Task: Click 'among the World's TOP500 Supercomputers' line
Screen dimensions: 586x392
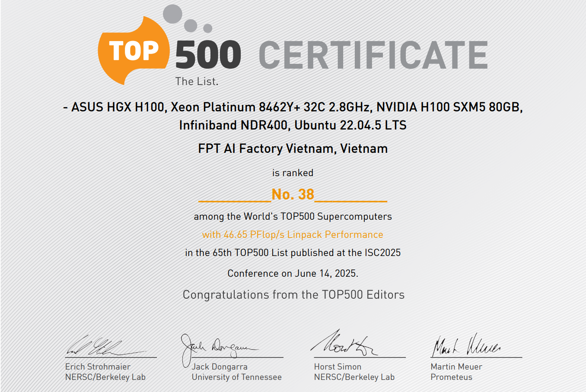Action: pos(293,216)
